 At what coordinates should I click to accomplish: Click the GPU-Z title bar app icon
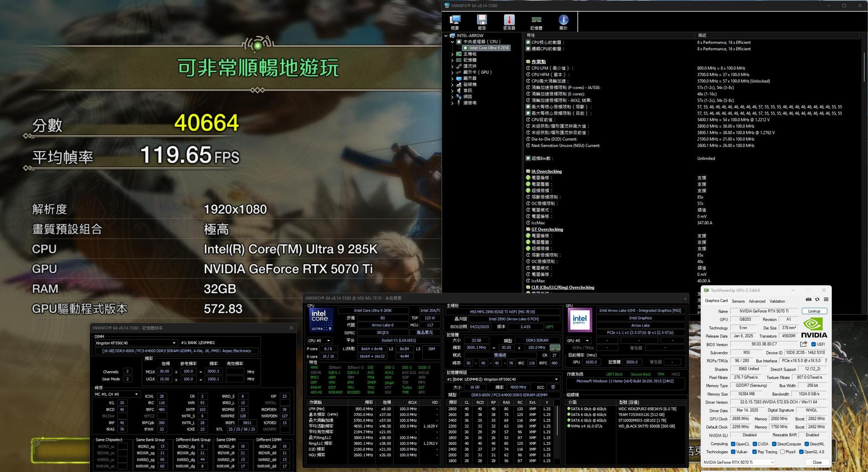click(706, 290)
